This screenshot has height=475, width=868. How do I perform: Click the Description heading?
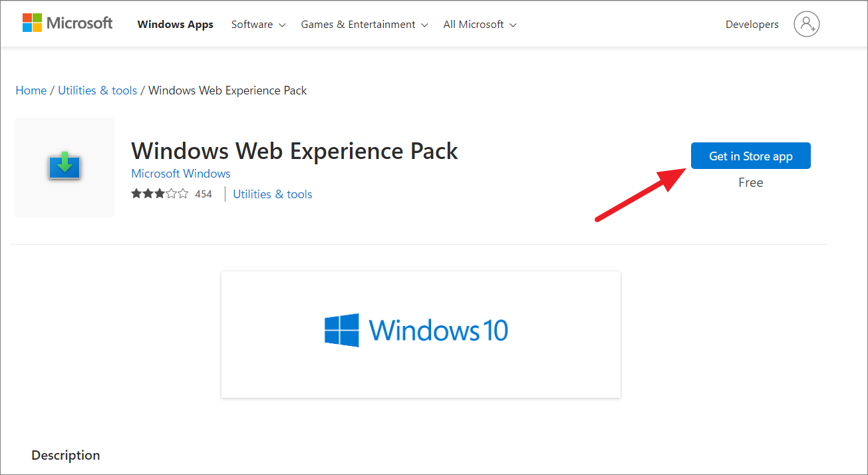tap(65, 455)
